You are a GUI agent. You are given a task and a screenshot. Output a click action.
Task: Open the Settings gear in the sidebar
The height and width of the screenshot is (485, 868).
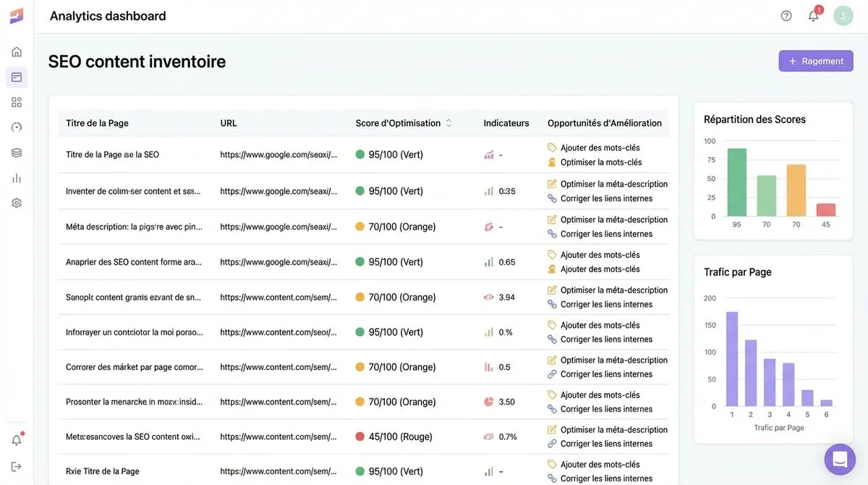(16, 203)
